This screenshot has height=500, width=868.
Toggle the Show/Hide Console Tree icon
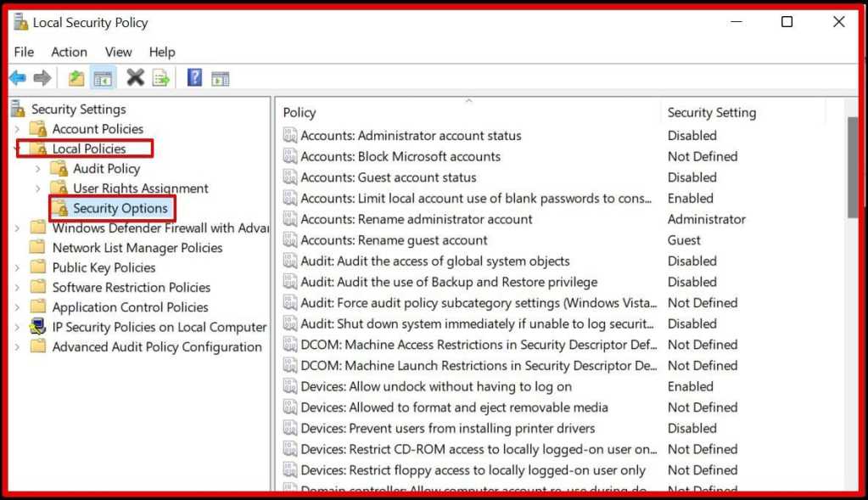[103, 79]
